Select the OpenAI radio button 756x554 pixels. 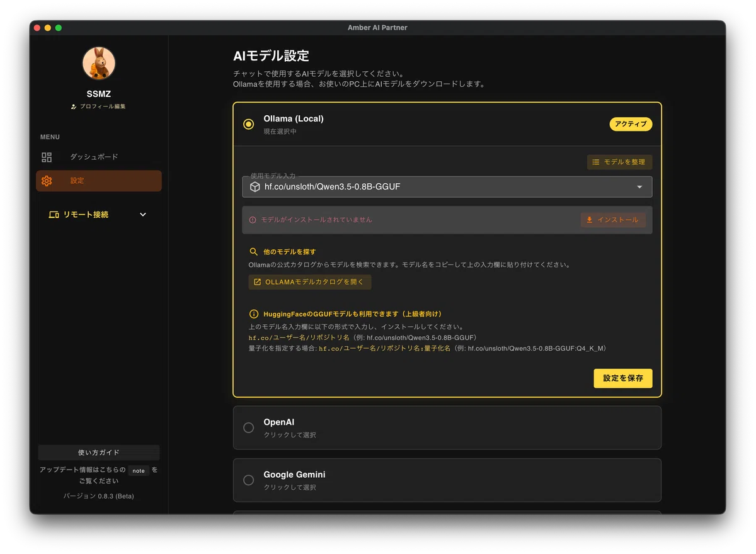coord(249,427)
